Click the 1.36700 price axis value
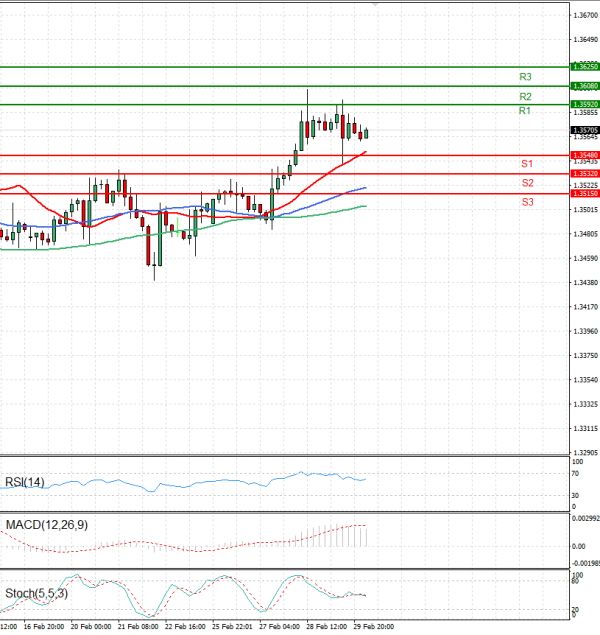Screen dimensions: 600x635 coord(586,15)
